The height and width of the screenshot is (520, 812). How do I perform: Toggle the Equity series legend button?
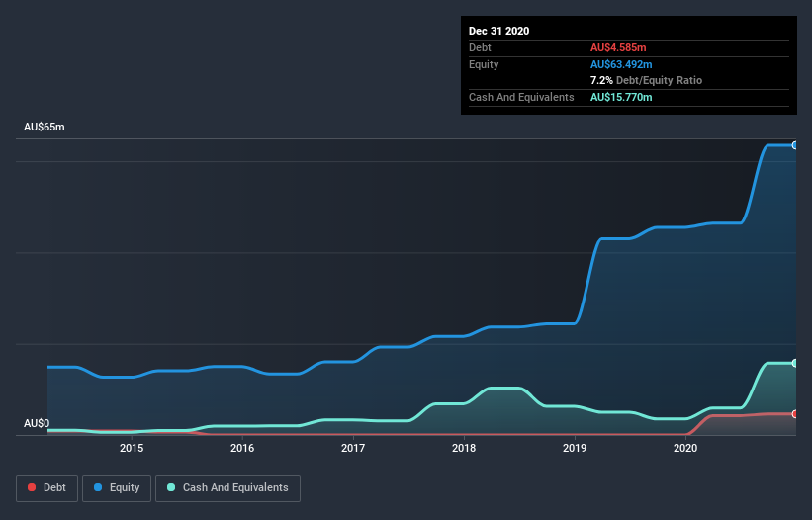point(117,488)
